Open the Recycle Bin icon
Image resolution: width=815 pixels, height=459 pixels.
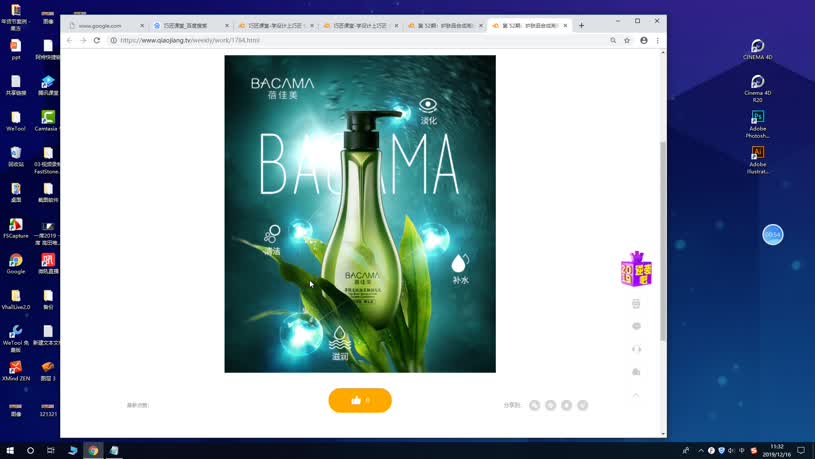(x=16, y=156)
